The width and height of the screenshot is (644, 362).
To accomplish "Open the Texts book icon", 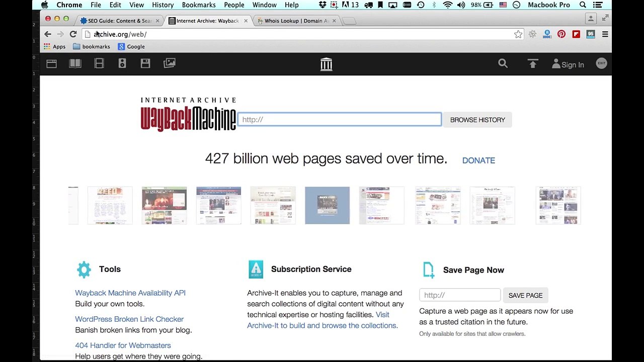I will pyautogui.click(x=75, y=63).
